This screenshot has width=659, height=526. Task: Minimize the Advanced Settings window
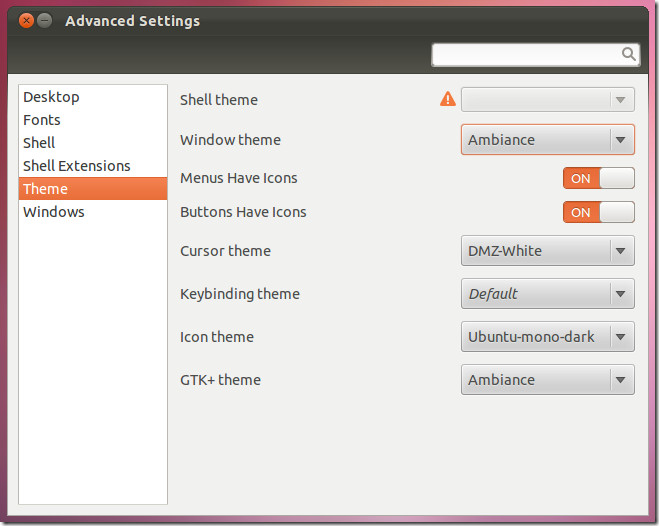[x=45, y=20]
